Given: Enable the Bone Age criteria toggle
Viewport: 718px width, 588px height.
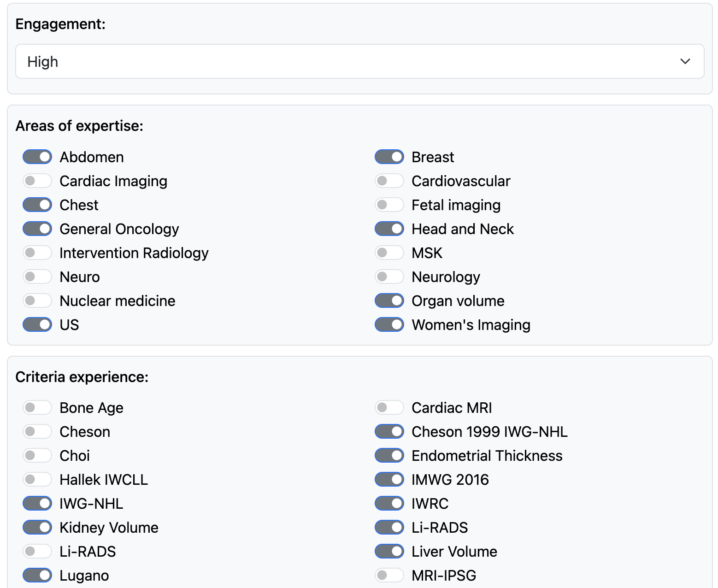Looking at the screenshot, I should click(37, 407).
